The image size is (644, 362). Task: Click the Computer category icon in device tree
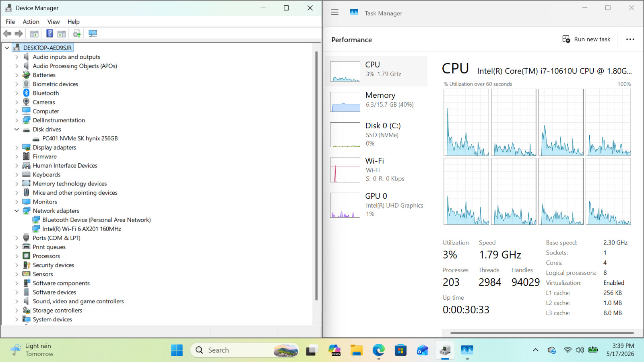(x=27, y=111)
